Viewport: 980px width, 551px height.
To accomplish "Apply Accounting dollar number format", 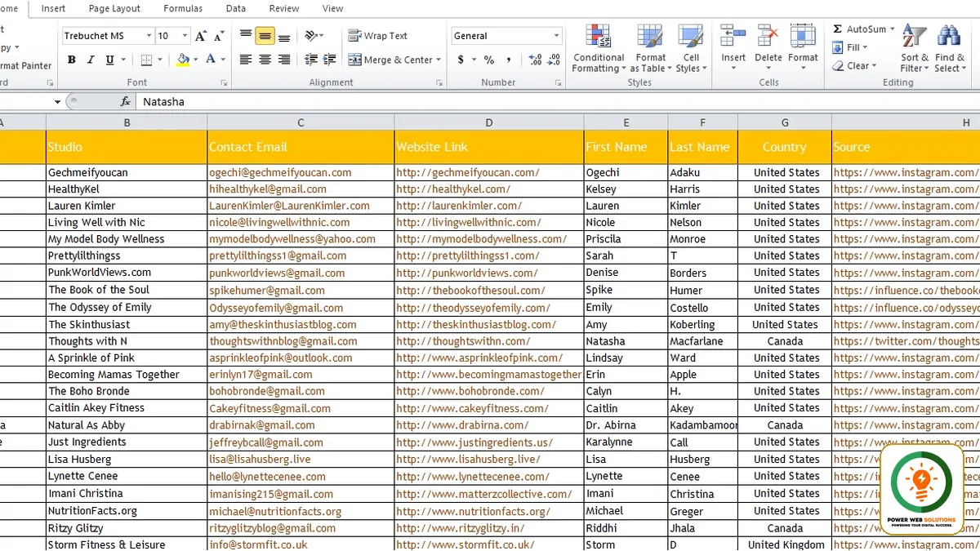I will 461,60.
